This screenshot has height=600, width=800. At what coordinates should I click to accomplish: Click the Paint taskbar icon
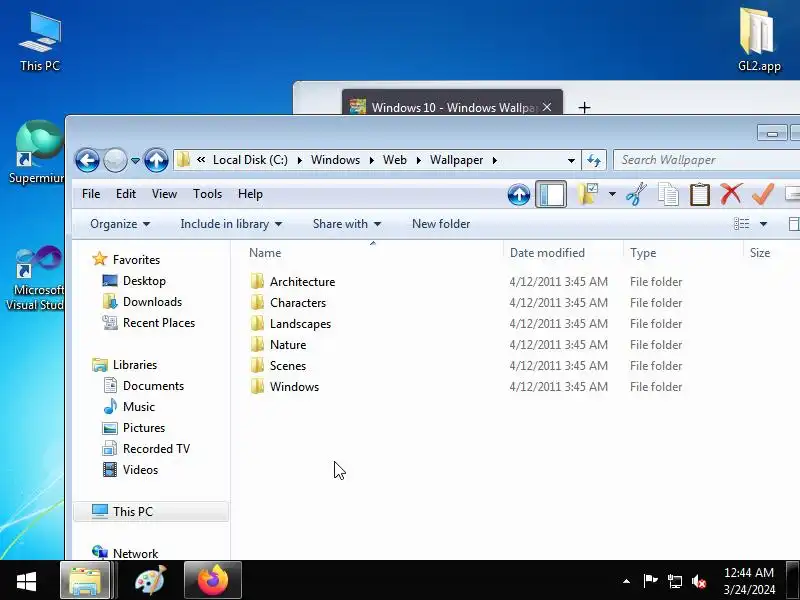tap(150, 581)
